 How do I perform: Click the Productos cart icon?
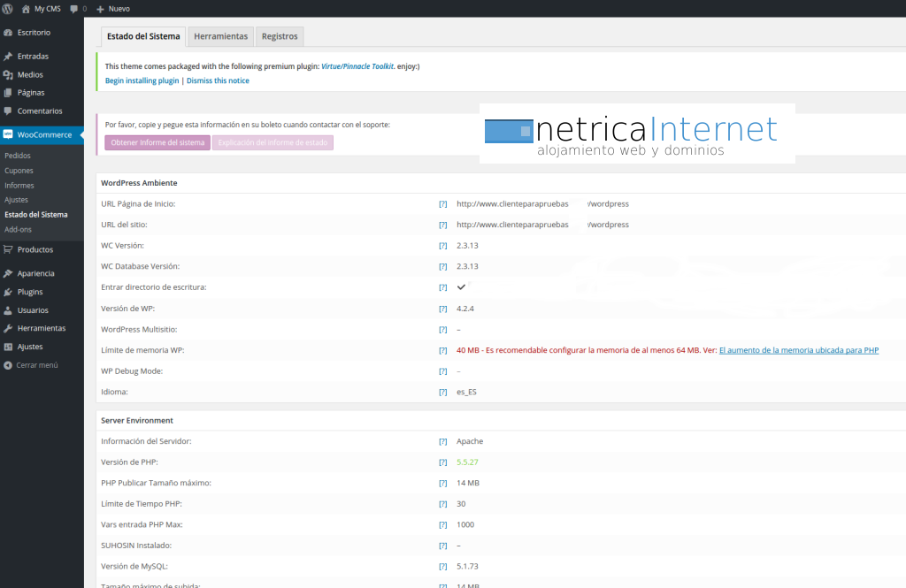click(8, 249)
